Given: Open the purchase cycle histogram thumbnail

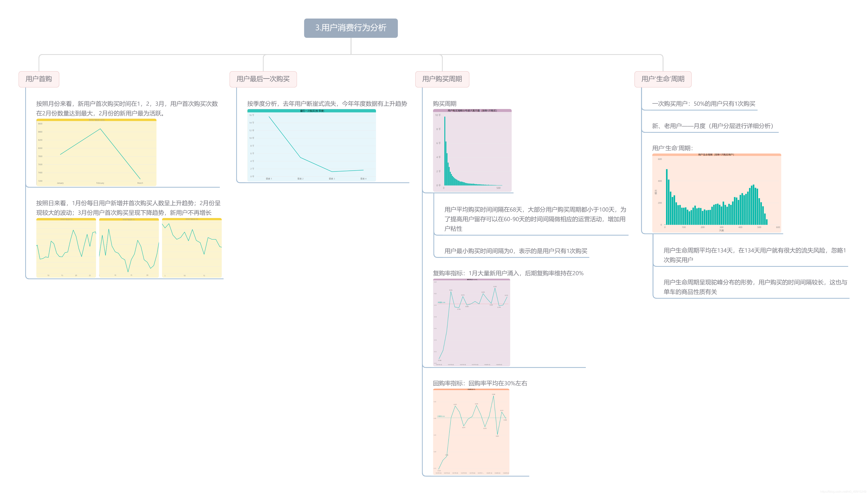Looking at the screenshot, I should (472, 150).
